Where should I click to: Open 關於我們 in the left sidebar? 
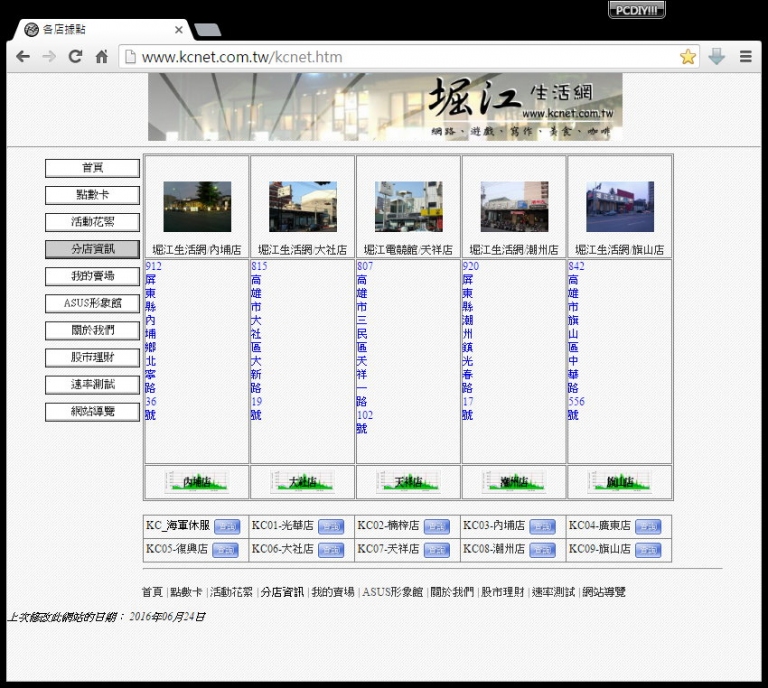point(93,331)
